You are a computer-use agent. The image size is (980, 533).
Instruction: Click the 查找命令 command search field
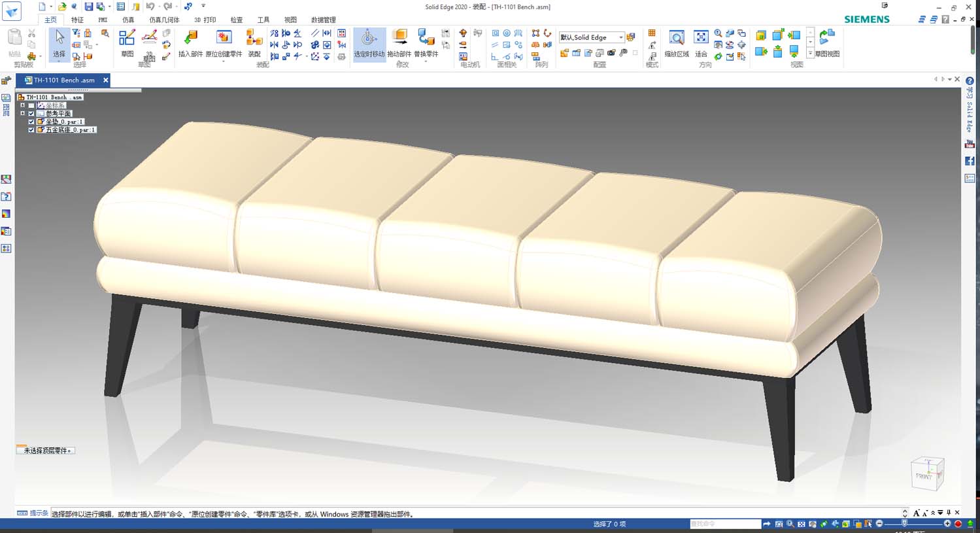pos(725,524)
